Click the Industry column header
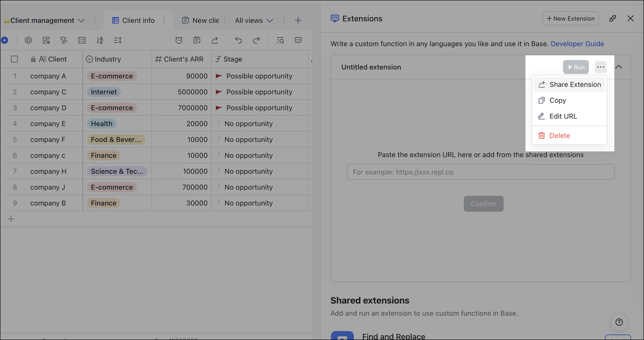 (x=117, y=59)
